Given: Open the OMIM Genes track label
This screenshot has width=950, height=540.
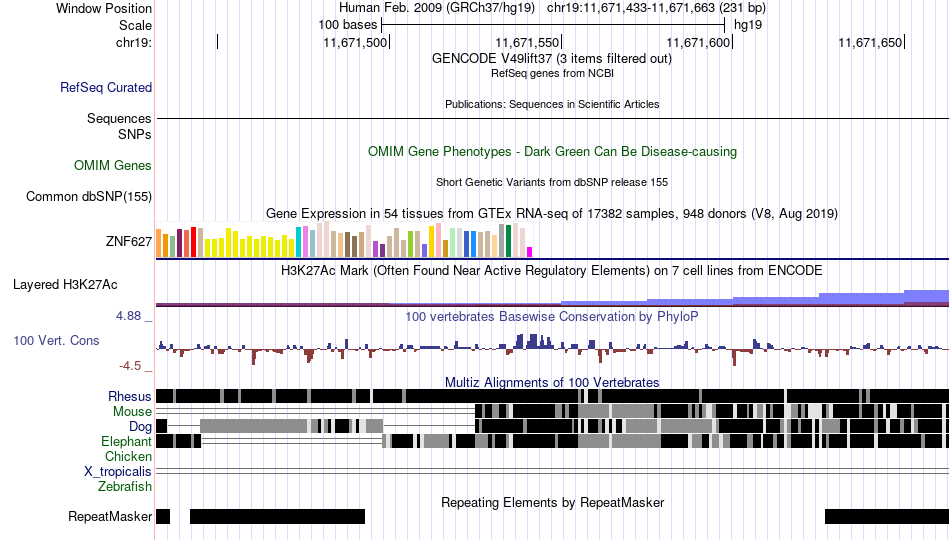Looking at the screenshot, I should 113,165.
